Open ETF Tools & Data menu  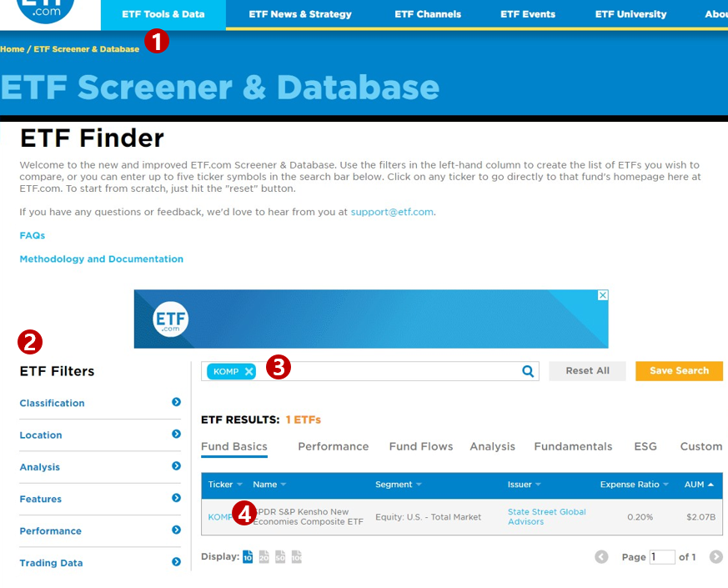tap(163, 14)
